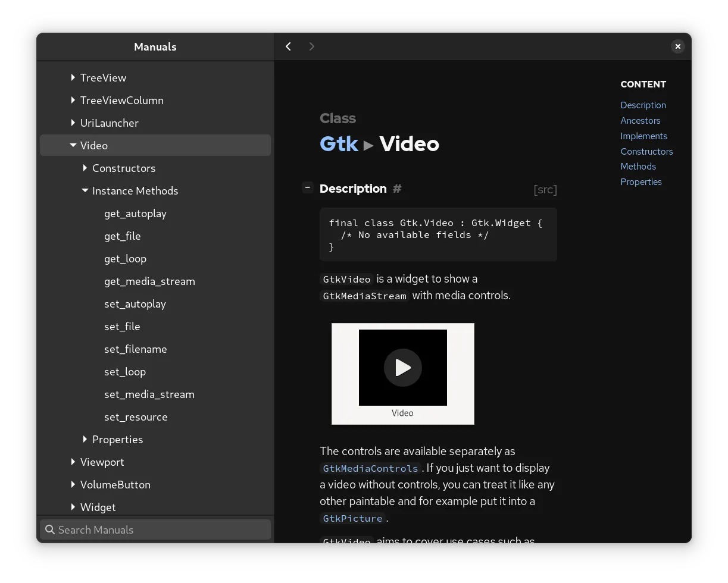Click the Description anchor hash icon
Image resolution: width=728 pixels, height=583 pixels.
click(397, 189)
